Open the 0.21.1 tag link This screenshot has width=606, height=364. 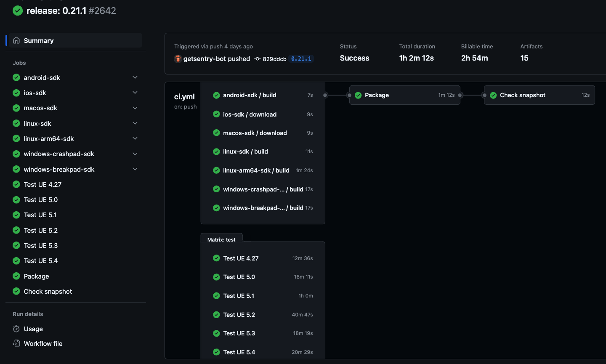[301, 58]
